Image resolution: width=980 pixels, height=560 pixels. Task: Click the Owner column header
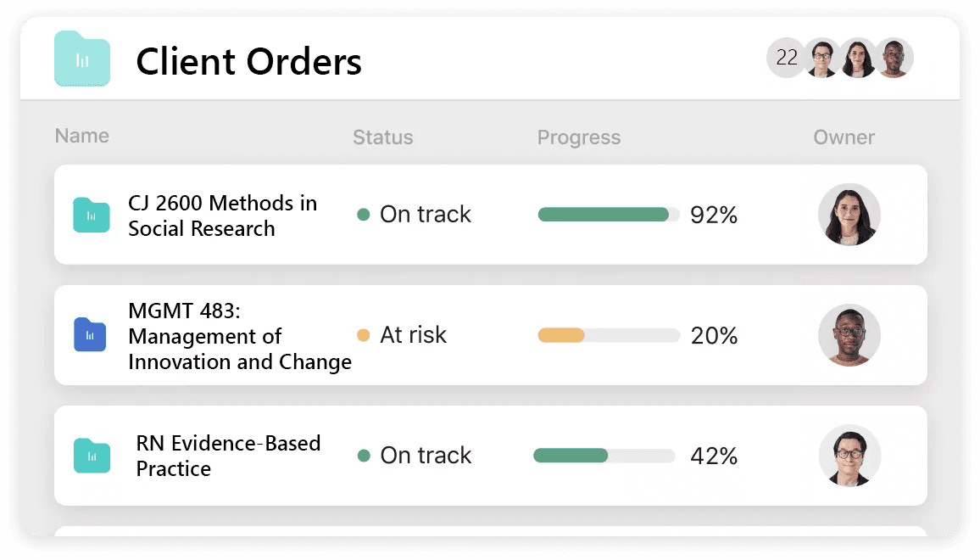(844, 137)
